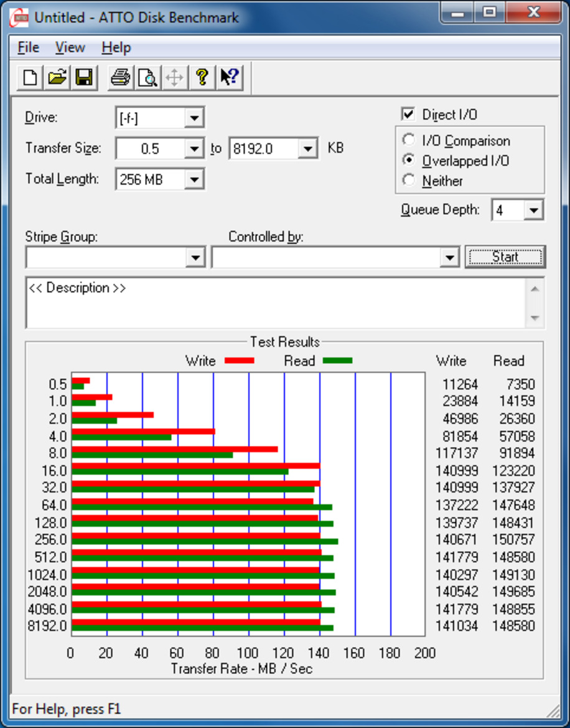
Task: Expand the Controlled by dropdown
Action: [x=449, y=257]
